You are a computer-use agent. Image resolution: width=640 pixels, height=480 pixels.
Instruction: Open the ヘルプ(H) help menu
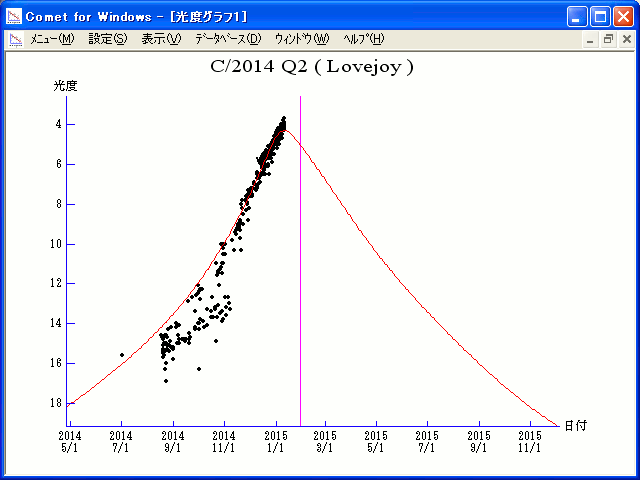pos(363,39)
